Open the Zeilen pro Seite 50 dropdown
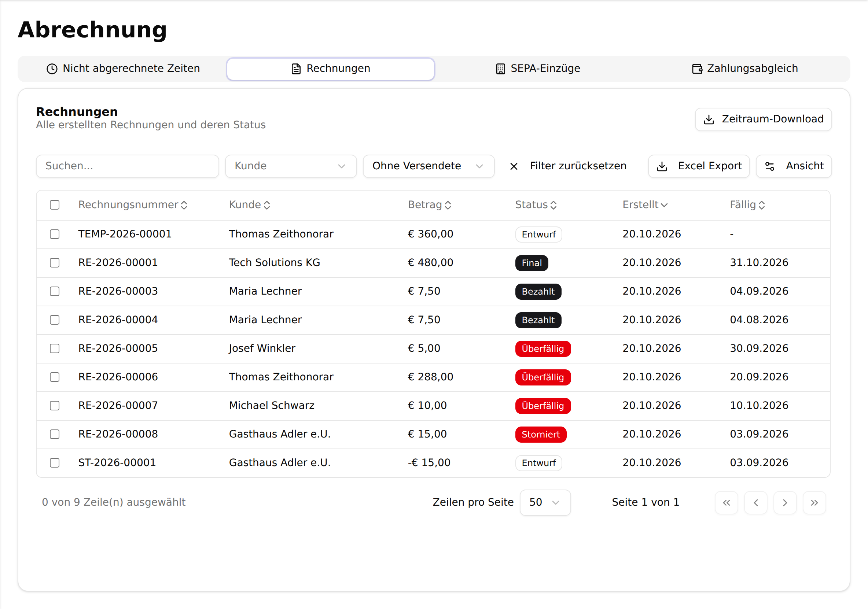 pyautogui.click(x=545, y=503)
